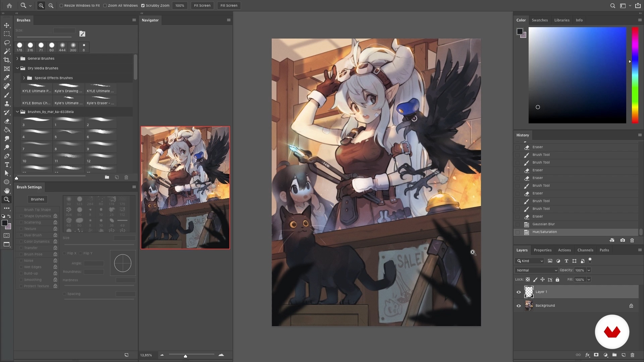Collapse the Dry Media Brushes folder
This screenshot has height=362, width=644.
coord(17,68)
